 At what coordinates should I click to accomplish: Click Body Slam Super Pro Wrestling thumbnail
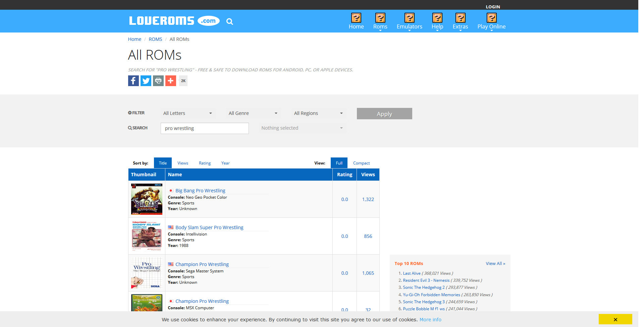147,236
